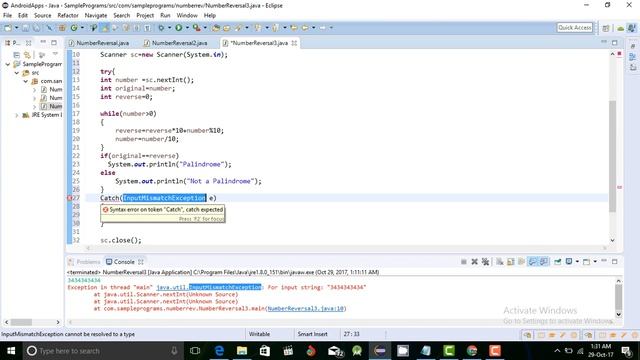Click the editor vertical scrollbar

612,156
